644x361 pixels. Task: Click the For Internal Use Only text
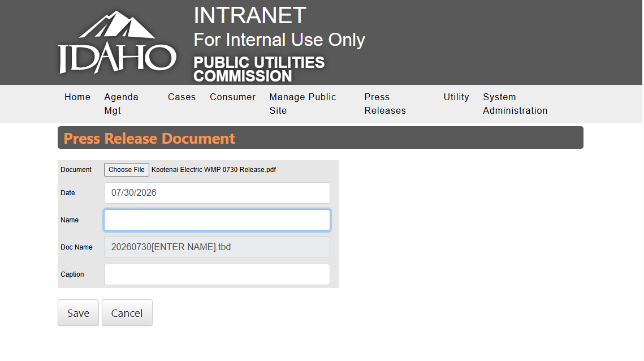pyautogui.click(x=279, y=40)
